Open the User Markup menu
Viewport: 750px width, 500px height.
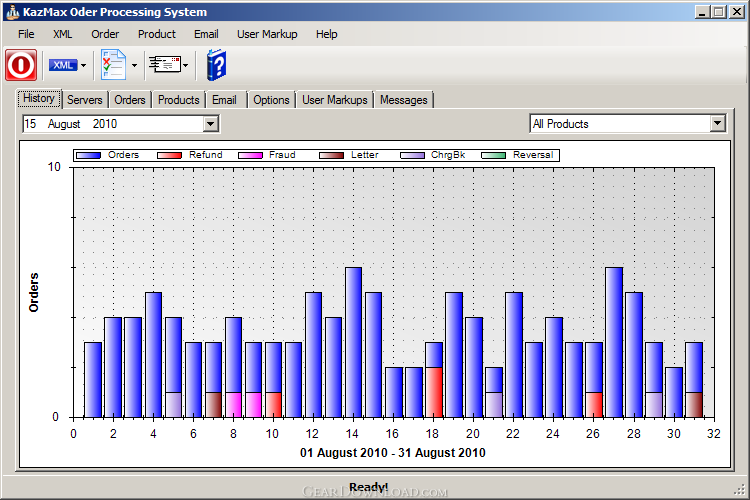(267, 34)
